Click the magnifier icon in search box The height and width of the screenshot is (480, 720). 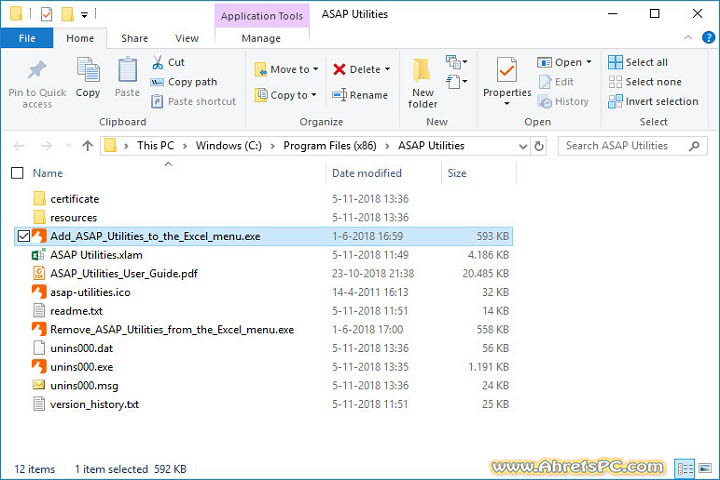(x=694, y=146)
